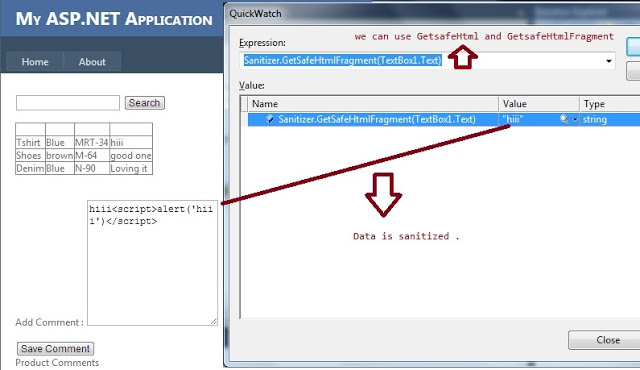Click the QuickWatch window title bar
The height and width of the screenshot is (370, 640).
433,13
